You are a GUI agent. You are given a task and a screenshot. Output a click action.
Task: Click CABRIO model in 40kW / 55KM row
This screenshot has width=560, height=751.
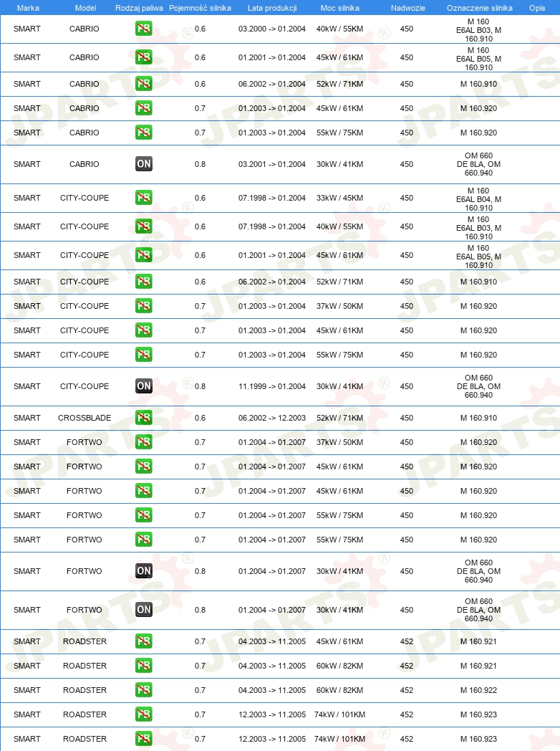[x=85, y=29]
